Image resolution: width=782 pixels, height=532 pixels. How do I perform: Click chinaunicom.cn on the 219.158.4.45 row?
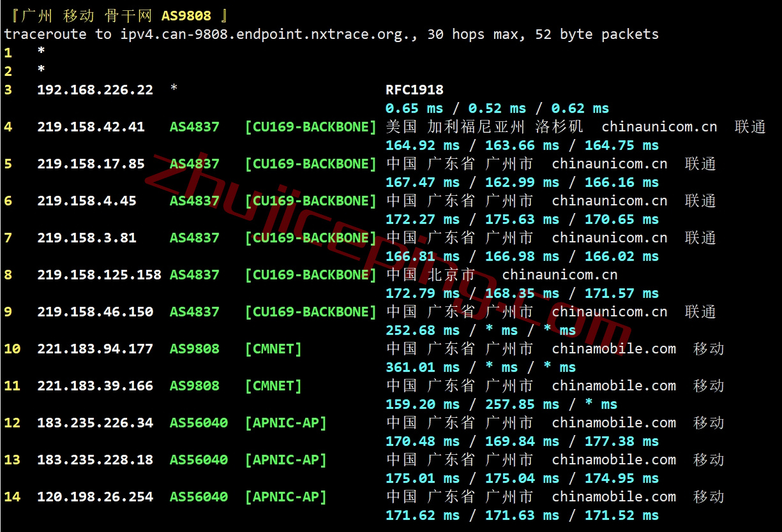click(610, 201)
